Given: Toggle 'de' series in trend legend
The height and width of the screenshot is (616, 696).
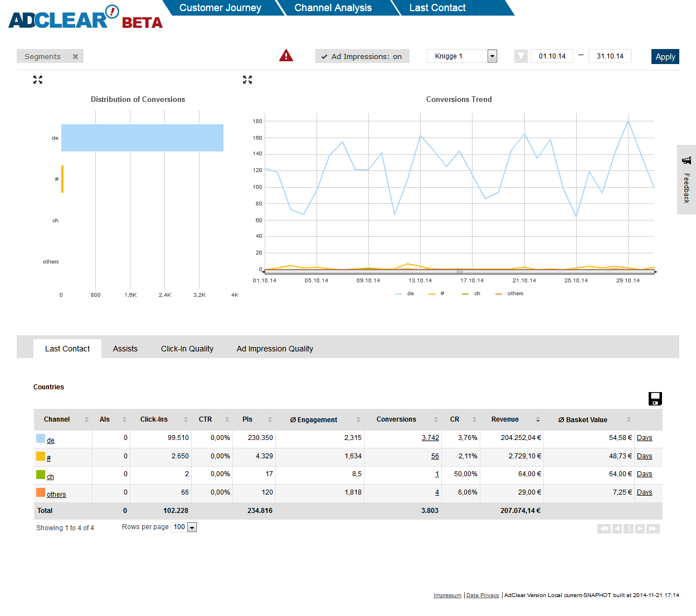Looking at the screenshot, I should pos(405,294).
